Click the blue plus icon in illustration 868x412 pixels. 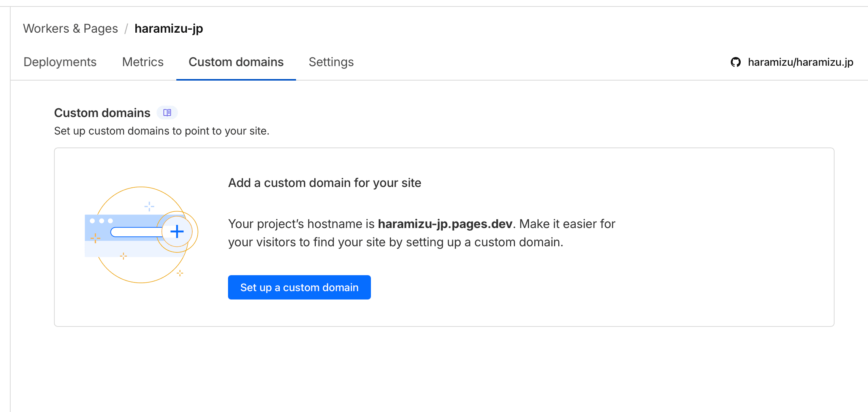coord(177,231)
